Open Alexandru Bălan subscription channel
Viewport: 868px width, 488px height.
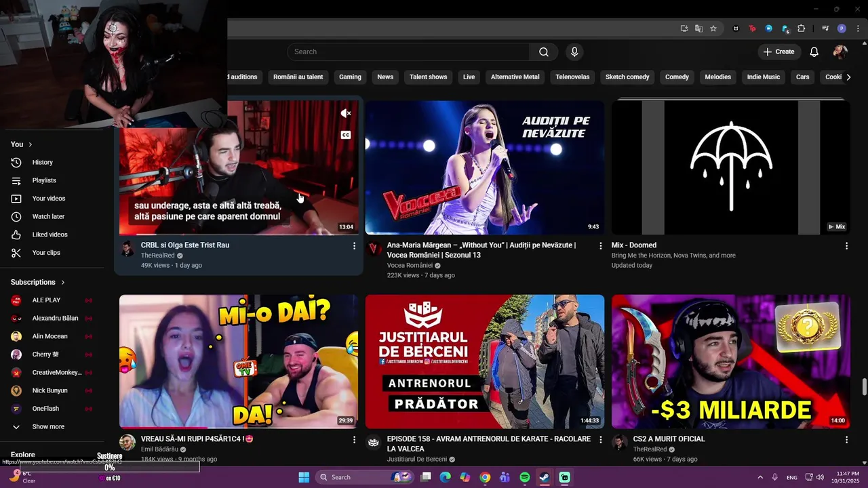54,319
